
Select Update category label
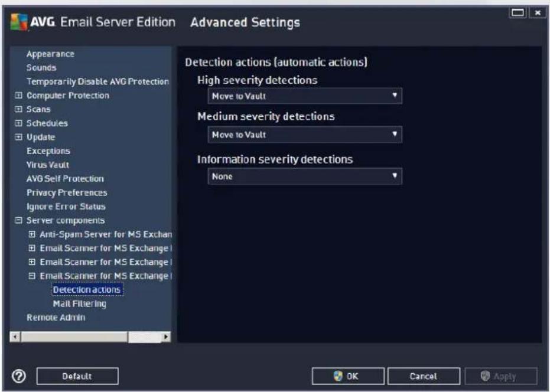coord(41,137)
